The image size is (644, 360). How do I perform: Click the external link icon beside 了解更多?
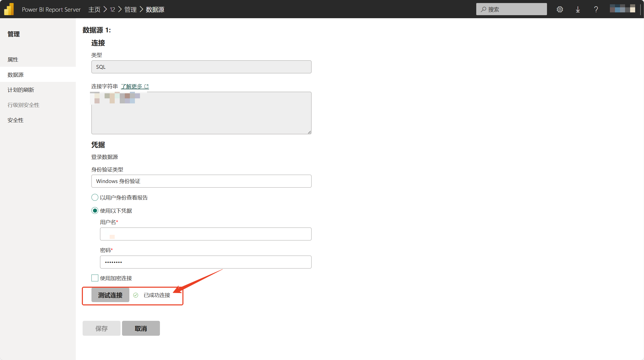147,86
